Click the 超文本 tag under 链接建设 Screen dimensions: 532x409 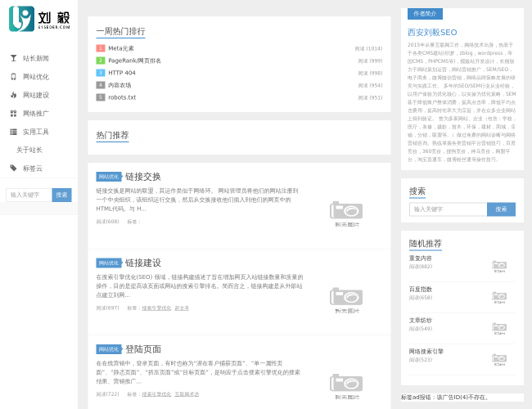click(182, 308)
